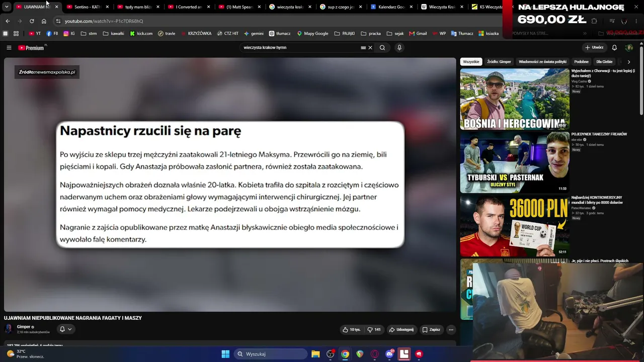Like the video with thumbs up
This screenshot has height=362, width=644.
click(352, 330)
